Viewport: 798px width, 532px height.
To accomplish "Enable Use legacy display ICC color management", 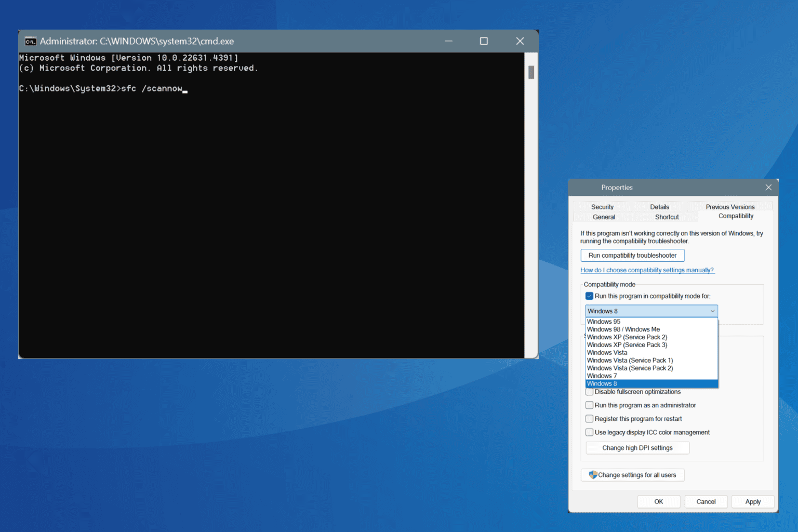I will pyautogui.click(x=590, y=432).
